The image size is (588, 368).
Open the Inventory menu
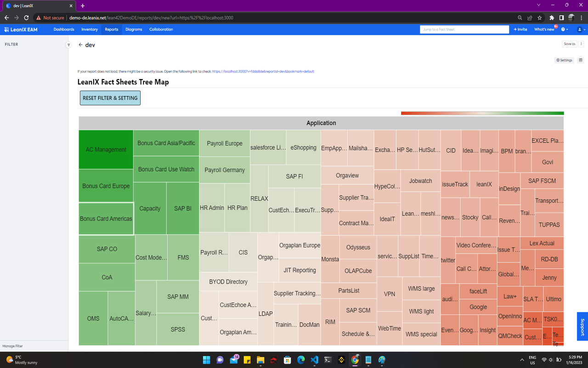point(90,29)
